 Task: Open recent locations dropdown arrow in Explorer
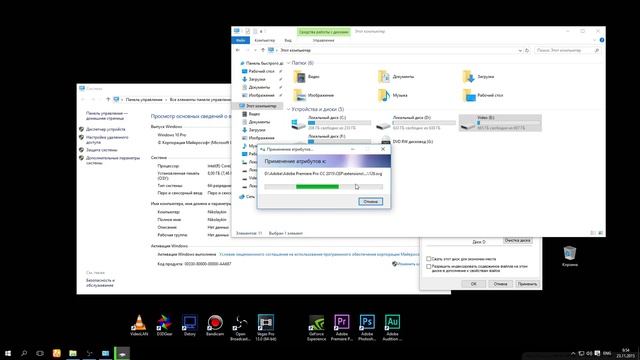256,50
